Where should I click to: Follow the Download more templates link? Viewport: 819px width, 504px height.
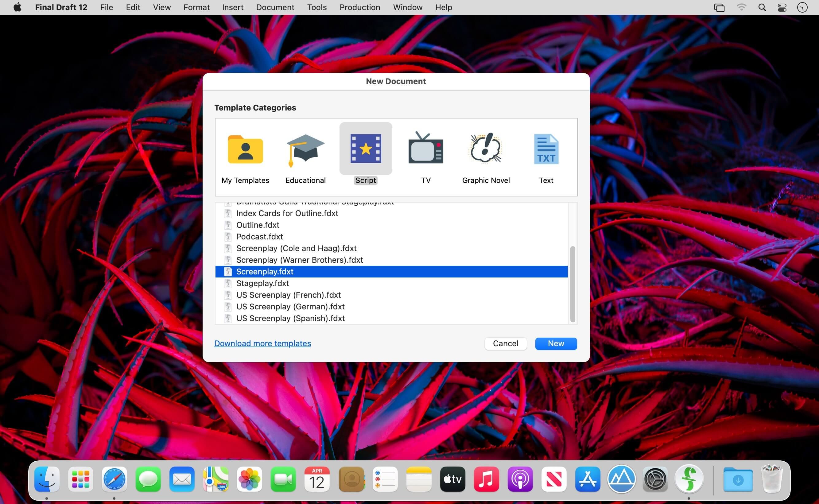click(x=262, y=343)
